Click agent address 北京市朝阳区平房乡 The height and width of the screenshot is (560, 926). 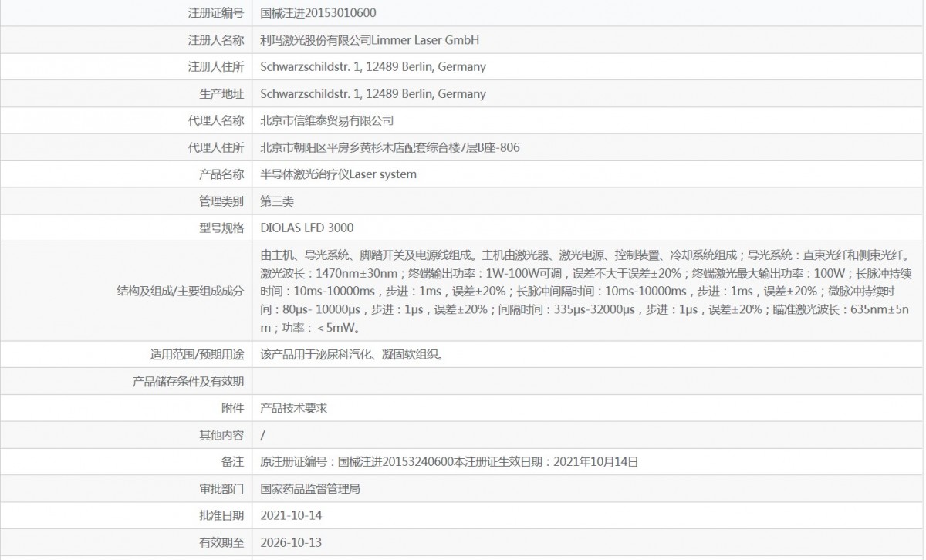(x=310, y=147)
